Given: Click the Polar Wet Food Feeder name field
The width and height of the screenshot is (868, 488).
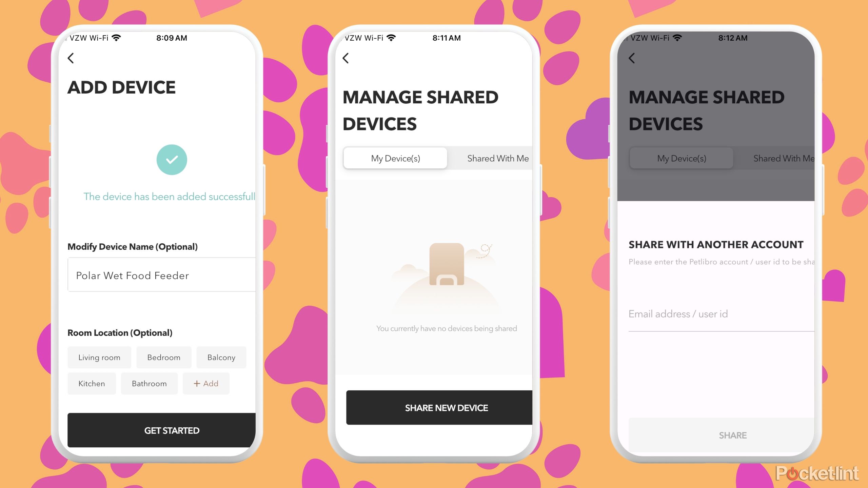Looking at the screenshot, I should [162, 275].
